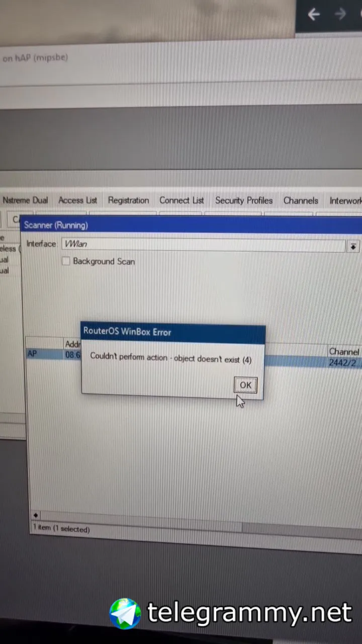Click OK in the WinBox Error dialog
This screenshot has height=644, width=362.
245,385
